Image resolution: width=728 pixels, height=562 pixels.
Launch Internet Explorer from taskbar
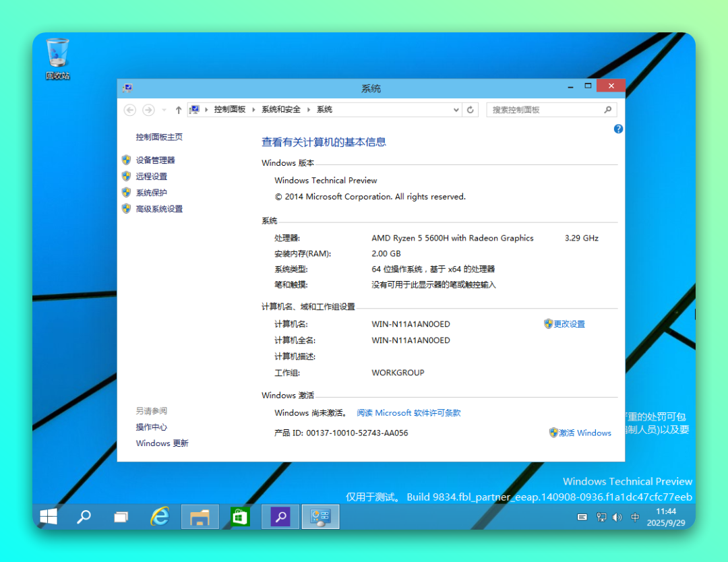[x=160, y=517]
